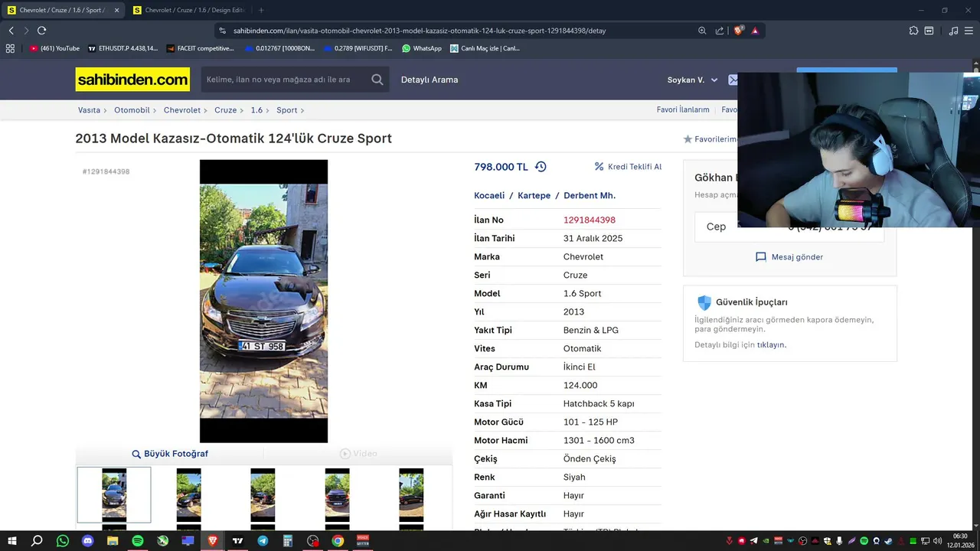Screen dimensions: 980x551
Task: Open Discord from the taskbar
Action: click(x=87, y=541)
